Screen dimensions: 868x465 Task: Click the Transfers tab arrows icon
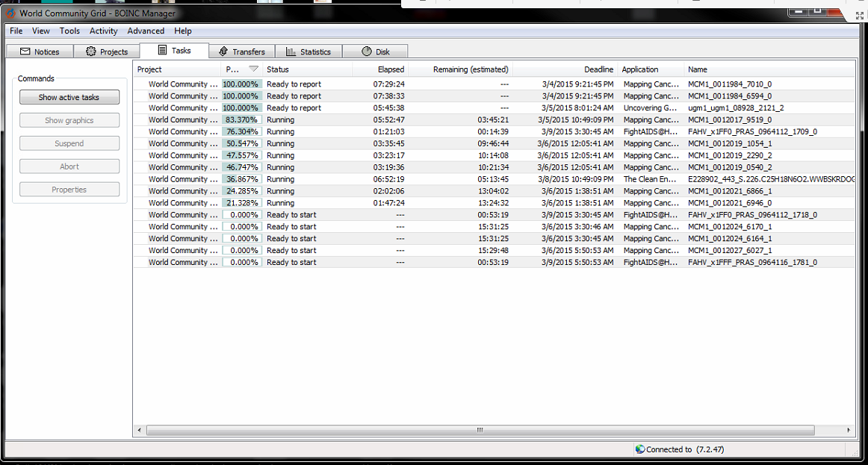pos(223,52)
